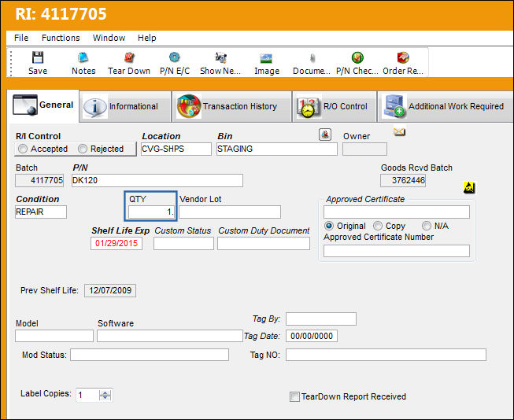The height and width of the screenshot is (420, 514).
Task: Open the P/N E/C toolbar icon
Action: point(175,57)
